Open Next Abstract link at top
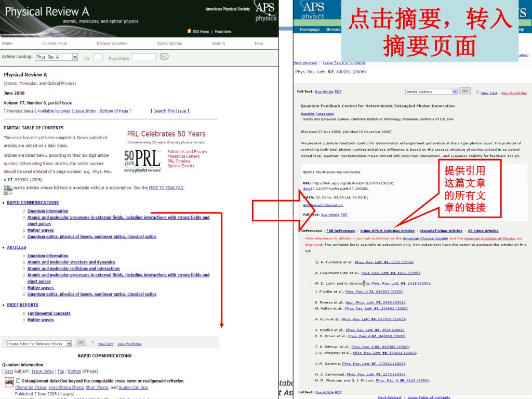Screen dimensions: 532x399 point(305,63)
